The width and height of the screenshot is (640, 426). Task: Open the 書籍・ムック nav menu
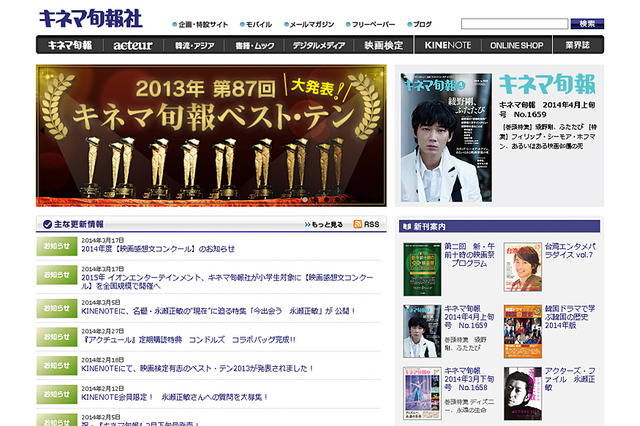tap(254, 45)
